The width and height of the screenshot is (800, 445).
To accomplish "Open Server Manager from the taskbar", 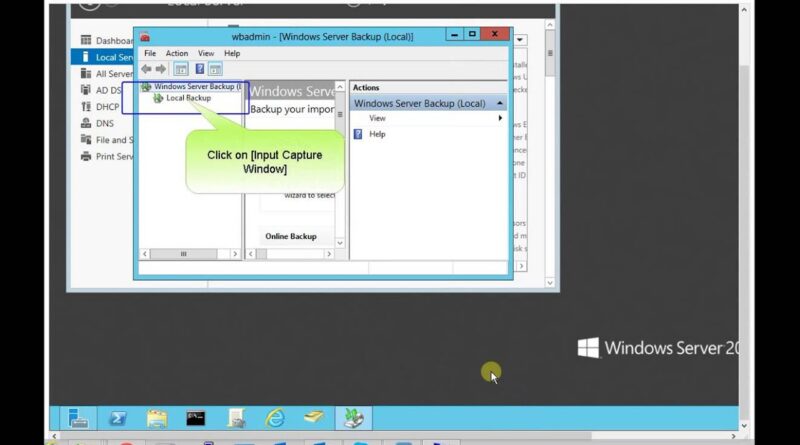I will pos(78,418).
